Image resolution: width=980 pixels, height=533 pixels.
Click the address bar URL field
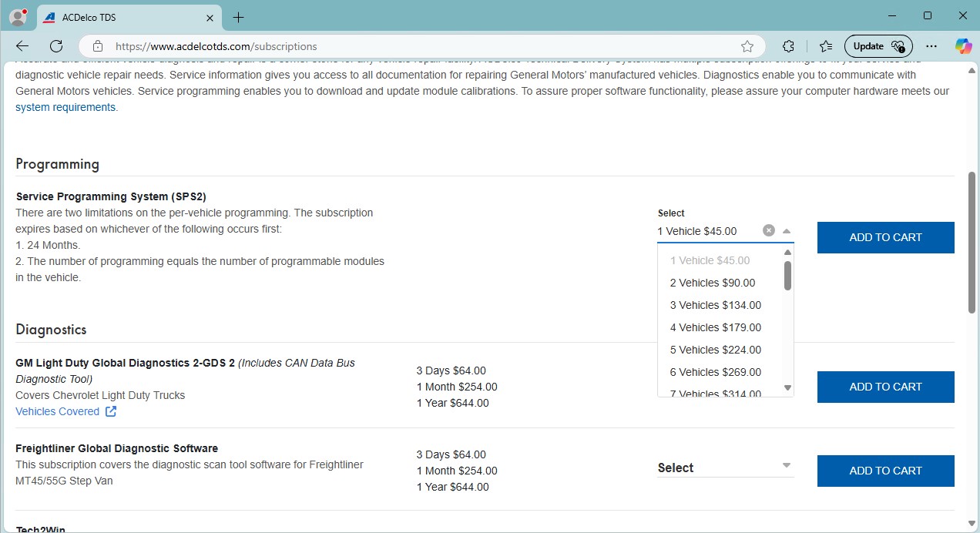tap(416, 46)
